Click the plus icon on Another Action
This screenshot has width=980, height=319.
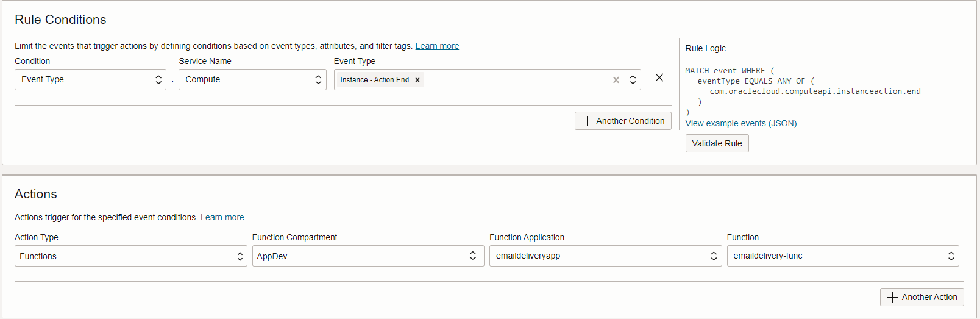(893, 297)
